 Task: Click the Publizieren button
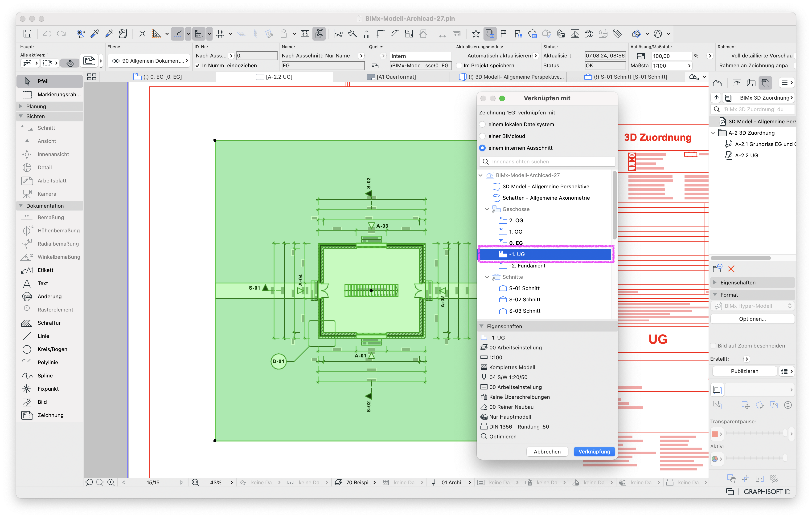point(745,371)
